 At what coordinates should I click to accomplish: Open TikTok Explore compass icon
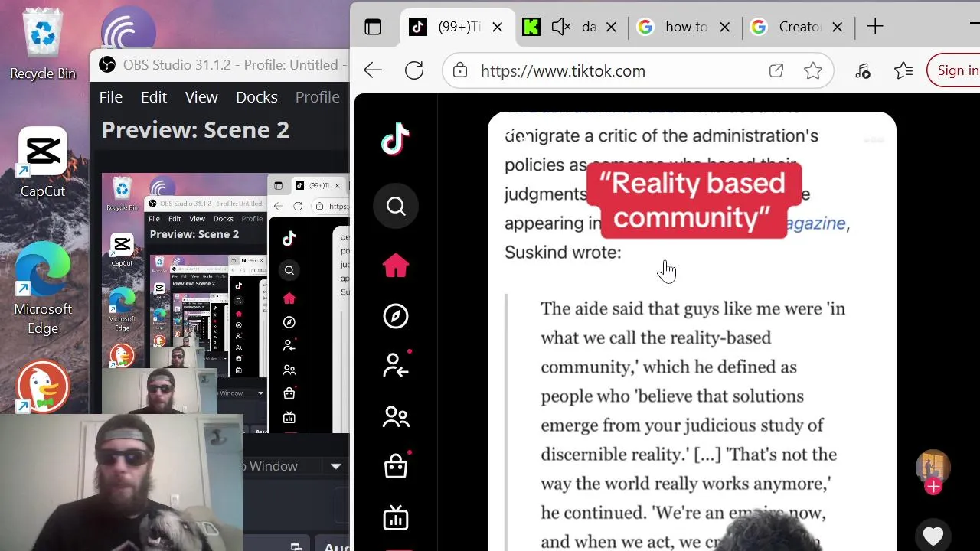(396, 316)
